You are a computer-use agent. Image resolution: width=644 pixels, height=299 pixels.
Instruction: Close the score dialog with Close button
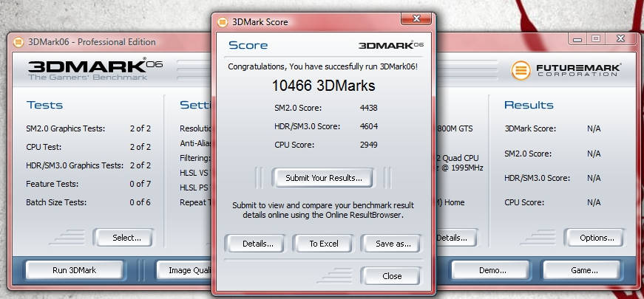click(x=392, y=276)
